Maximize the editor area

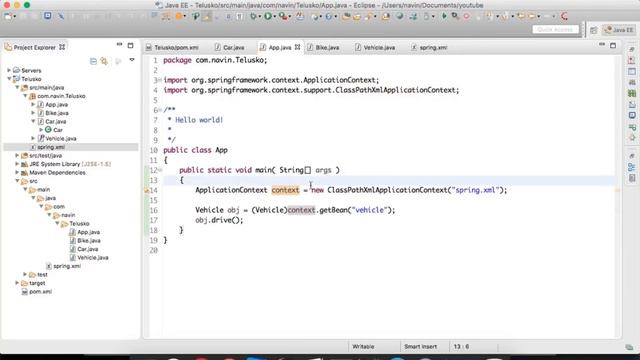tap(613, 45)
